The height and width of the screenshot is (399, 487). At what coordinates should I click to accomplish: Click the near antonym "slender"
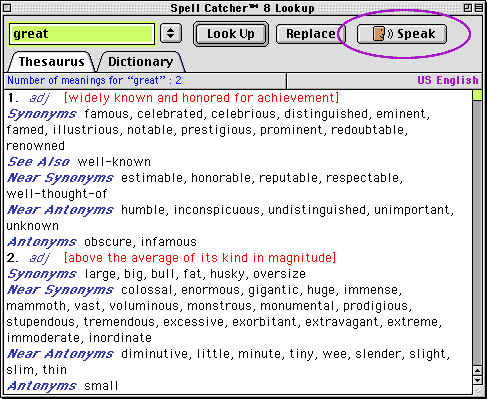click(378, 354)
